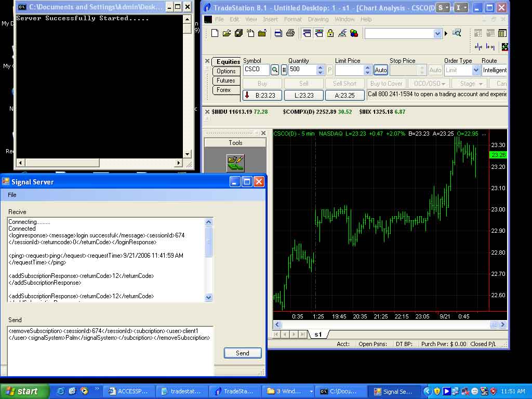
Task: Click the # share quantity button
Action: coord(284,70)
